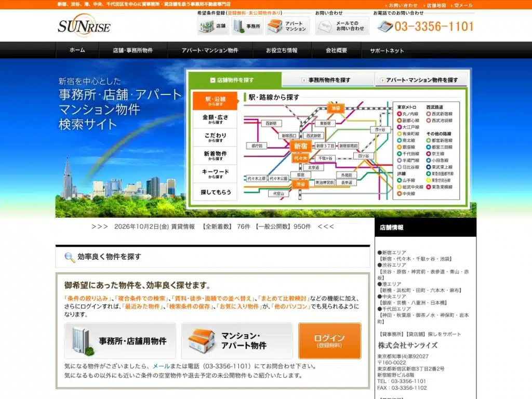This screenshot has height=399, width=532.
Task: Choose 西武新宿線 in the legend
Action: pyautogui.click(x=440, y=114)
